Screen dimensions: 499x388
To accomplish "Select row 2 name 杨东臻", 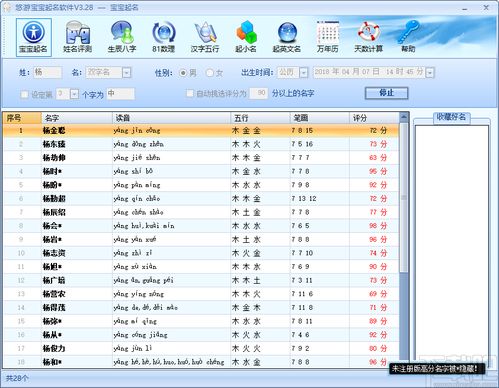I will click(54, 144).
